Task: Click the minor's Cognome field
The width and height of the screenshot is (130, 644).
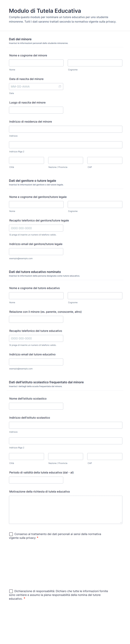Action: tap(95, 63)
